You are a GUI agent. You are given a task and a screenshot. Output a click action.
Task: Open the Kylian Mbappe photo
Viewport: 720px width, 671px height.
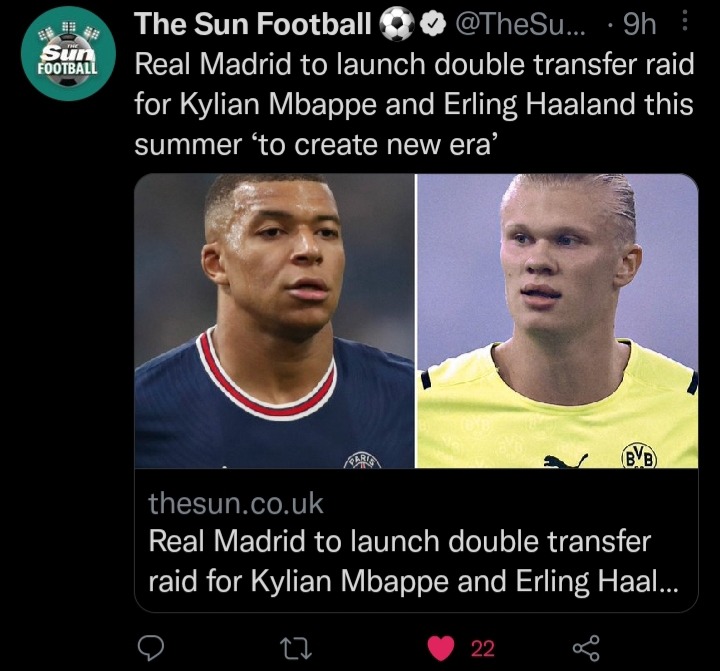click(275, 321)
